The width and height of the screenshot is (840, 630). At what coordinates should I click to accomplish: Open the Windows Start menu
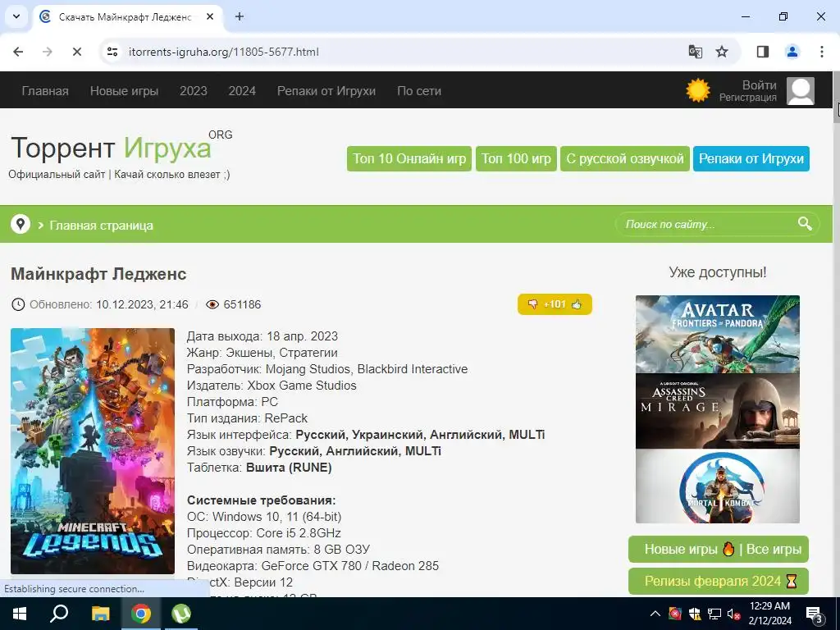[20, 614]
